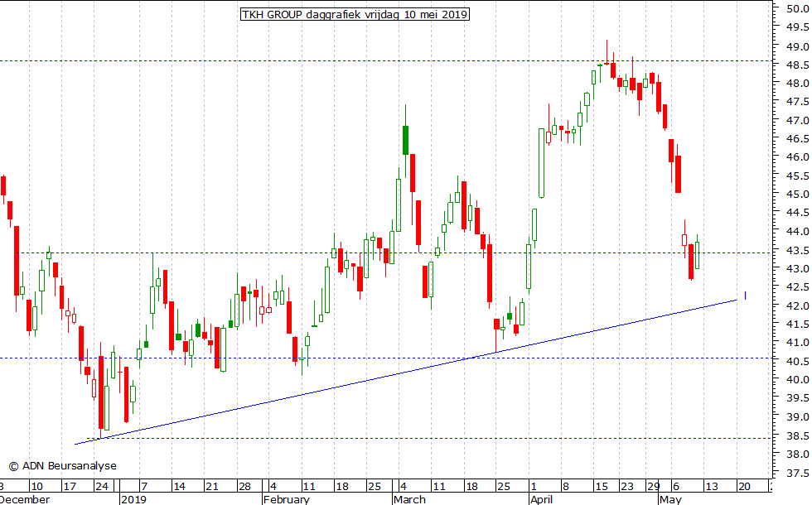Select the 41.0 price axis label

[797, 343]
